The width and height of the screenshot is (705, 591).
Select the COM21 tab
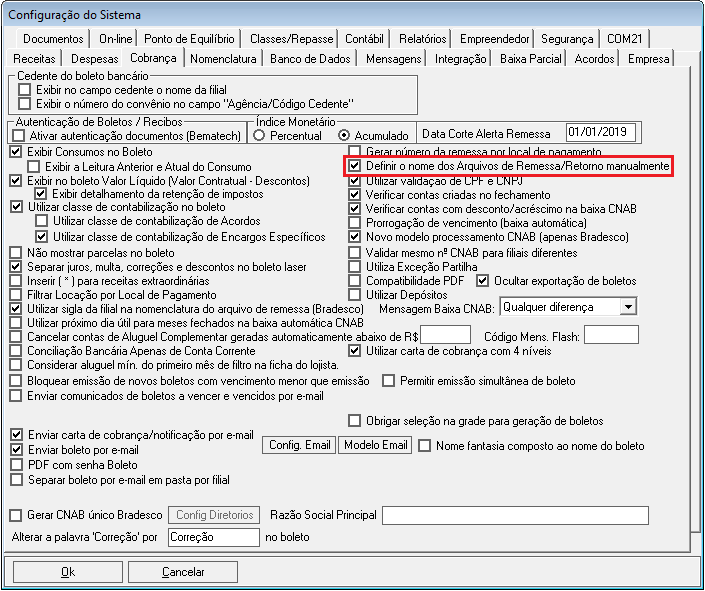(x=625, y=39)
